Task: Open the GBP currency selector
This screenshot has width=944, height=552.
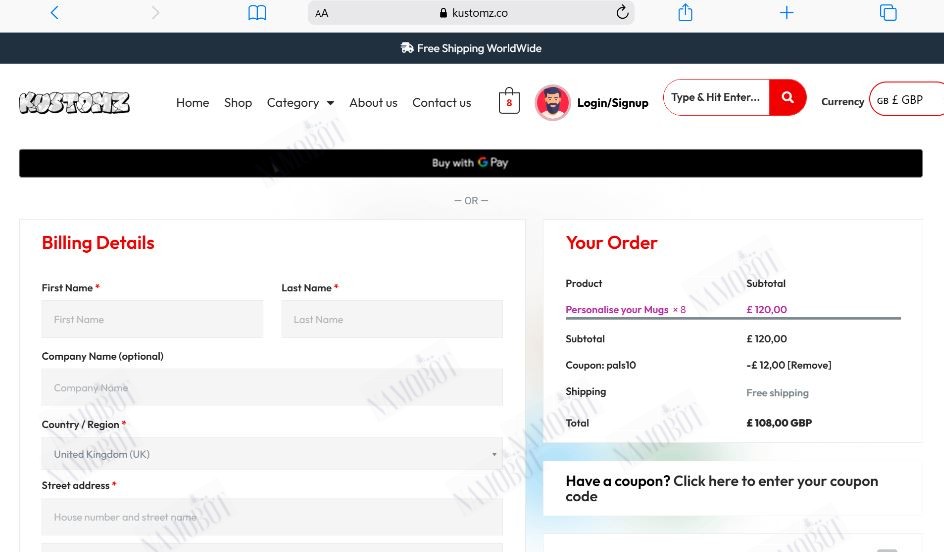Action: 906,99
